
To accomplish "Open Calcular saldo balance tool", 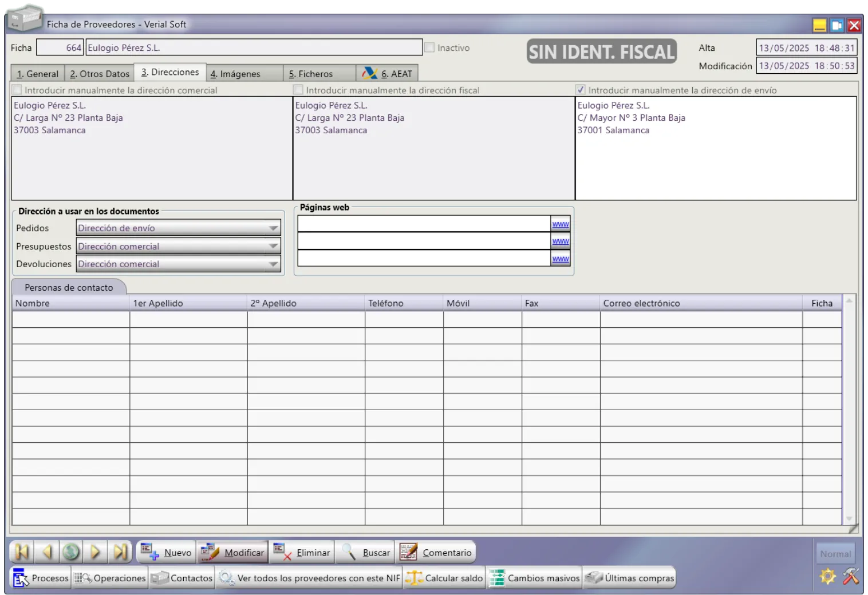I will 444,578.
